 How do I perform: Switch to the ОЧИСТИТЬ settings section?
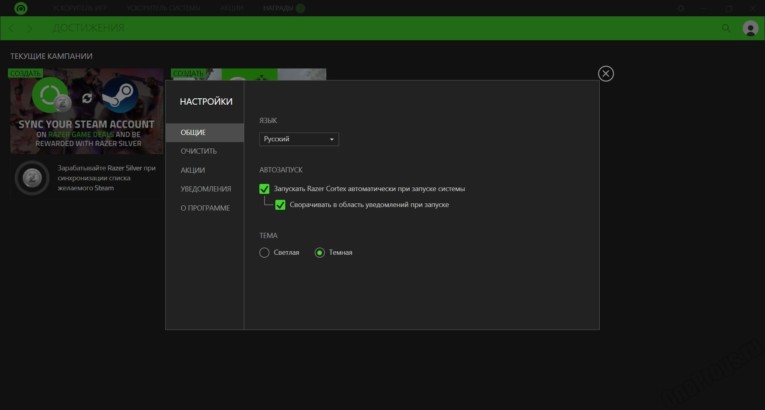[204, 151]
